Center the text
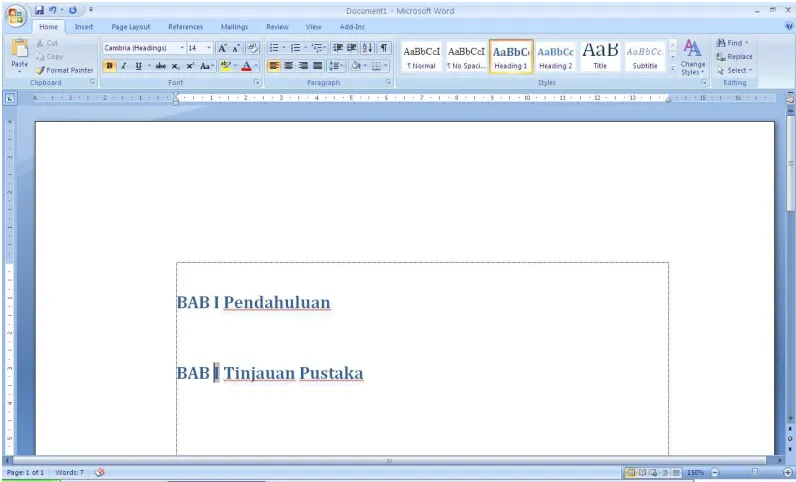 click(x=288, y=66)
